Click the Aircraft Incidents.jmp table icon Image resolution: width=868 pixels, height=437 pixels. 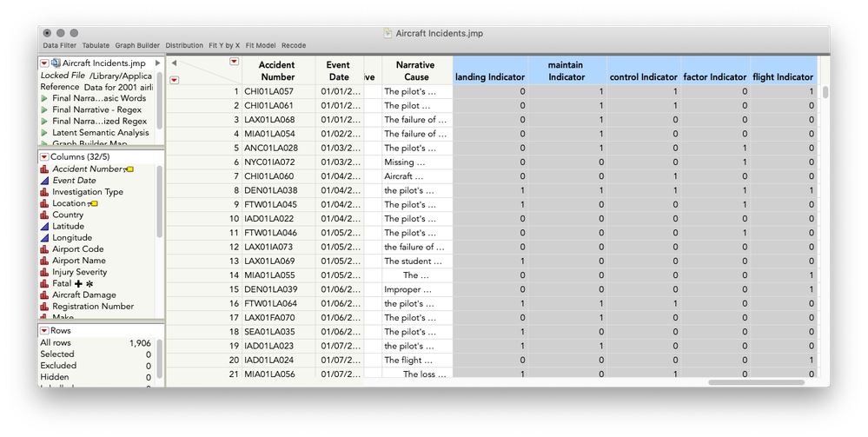(56, 63)
